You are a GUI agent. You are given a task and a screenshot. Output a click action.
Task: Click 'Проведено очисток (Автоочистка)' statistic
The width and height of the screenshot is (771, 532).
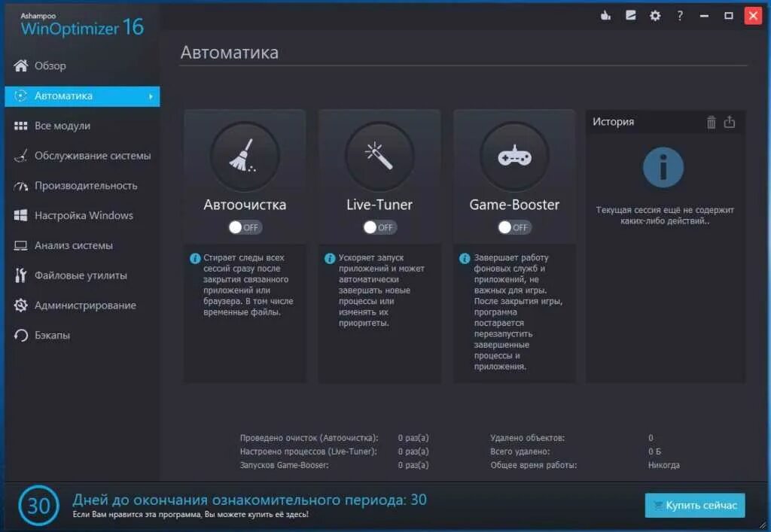click(309, 438)
